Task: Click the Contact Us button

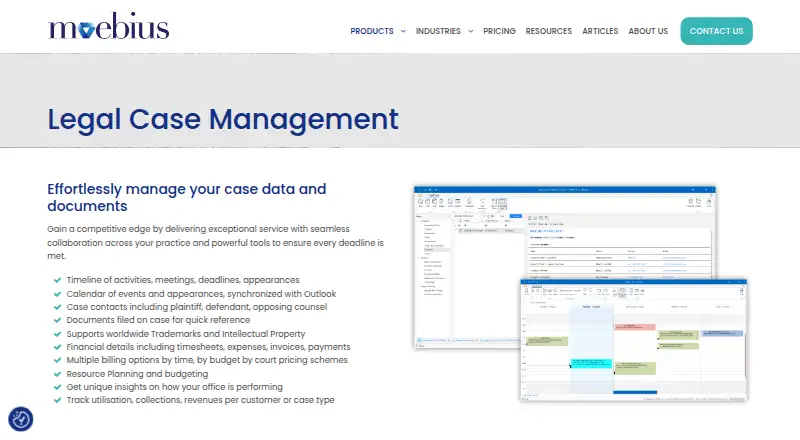Action: [716, 31]
